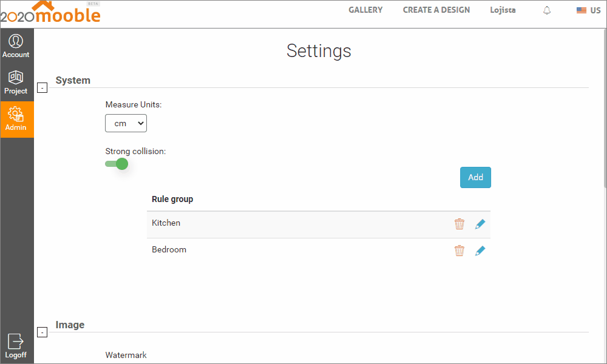Edit the Bedroom rule group
607x364 pixels.
(x=480, y=251)
